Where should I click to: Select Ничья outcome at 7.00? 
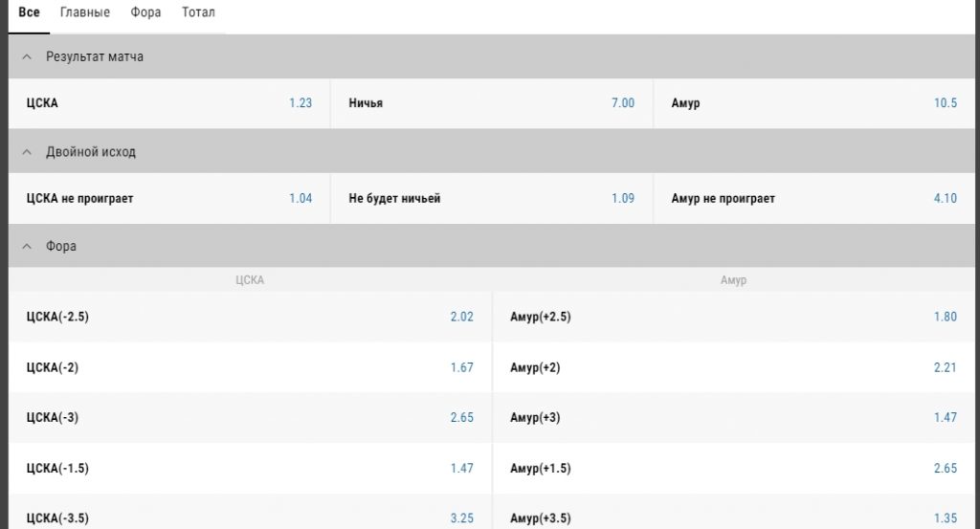point(491,103)
